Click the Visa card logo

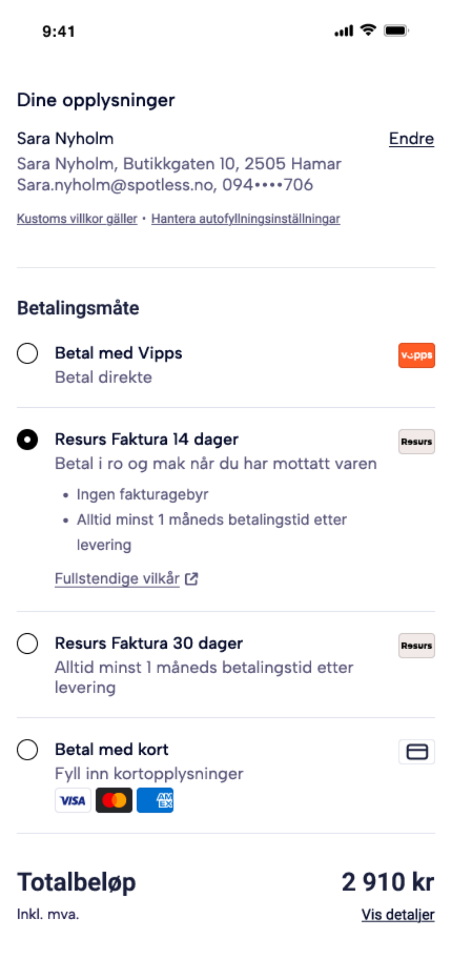[73, 800]
